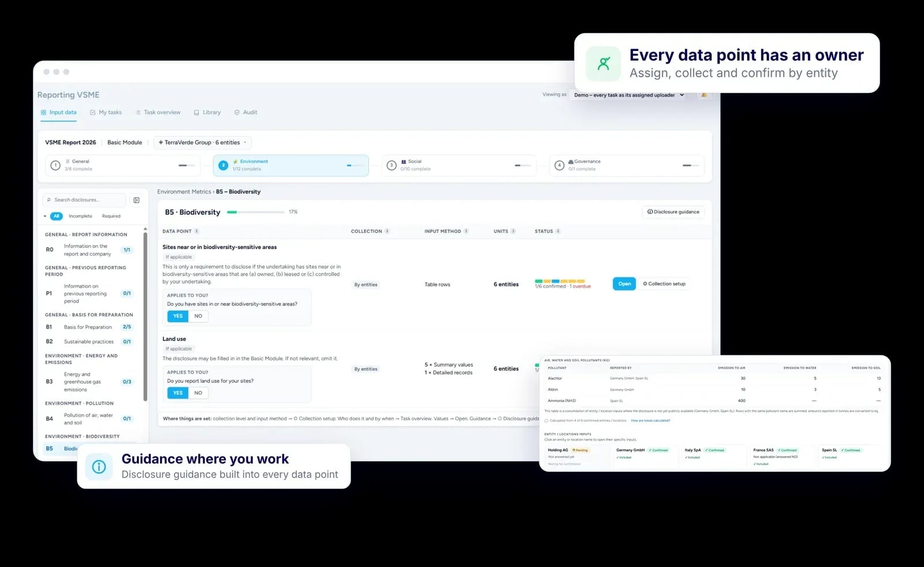Click step 4 circle for Governance
Viewport: 924px width, 567px height.
point(559,165)
